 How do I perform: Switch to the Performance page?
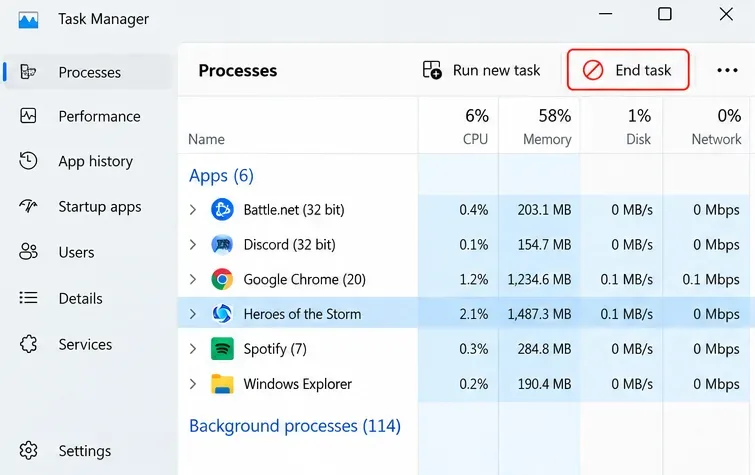click(99, 116)
